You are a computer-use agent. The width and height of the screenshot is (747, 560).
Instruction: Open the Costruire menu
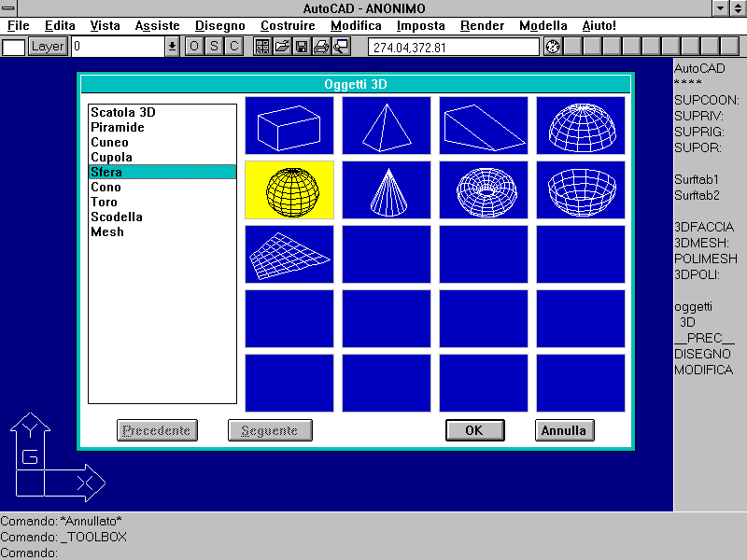tap(288, 26)
